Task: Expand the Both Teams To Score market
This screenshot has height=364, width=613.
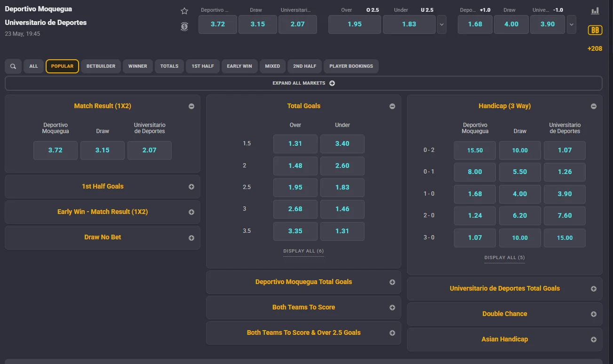Action: [x=303, y=308]
